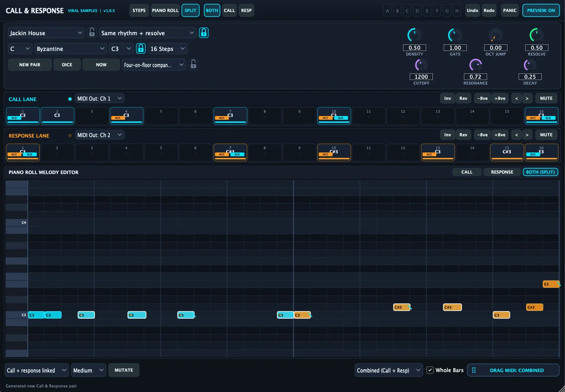565x392 pixels.
Task: Mute the Response Lane
Action: pyautogui.click(x=546, y=135)
